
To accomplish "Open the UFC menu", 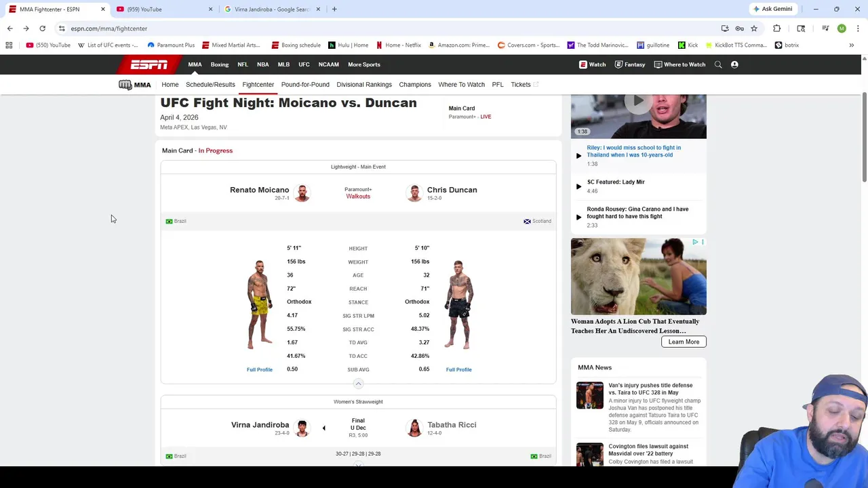I will coord(304,64).
